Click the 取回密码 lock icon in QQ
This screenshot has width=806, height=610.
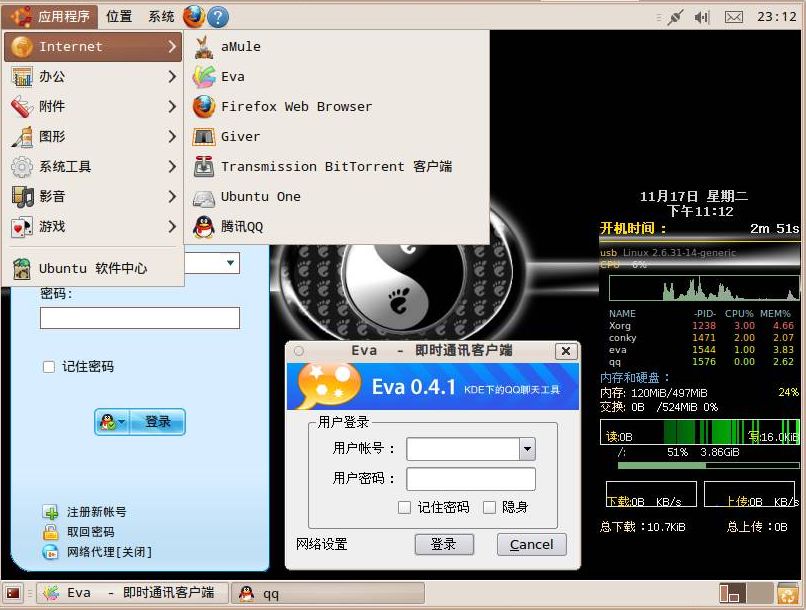[x=50, y=532]
